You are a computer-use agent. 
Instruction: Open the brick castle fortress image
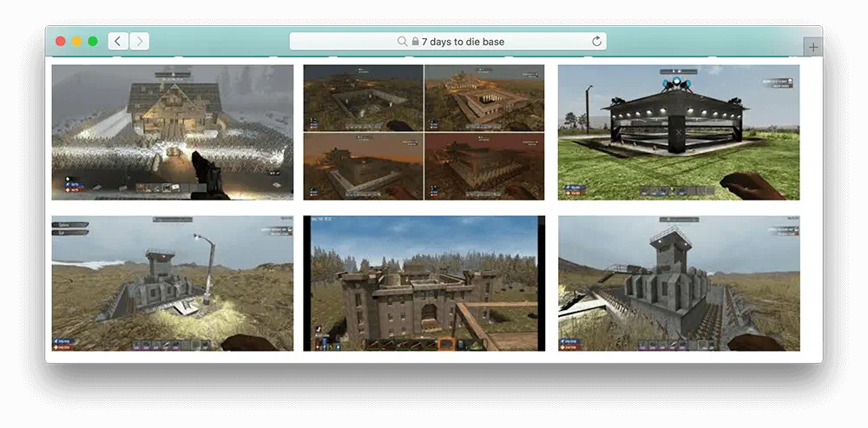click(x=424, y=284)
